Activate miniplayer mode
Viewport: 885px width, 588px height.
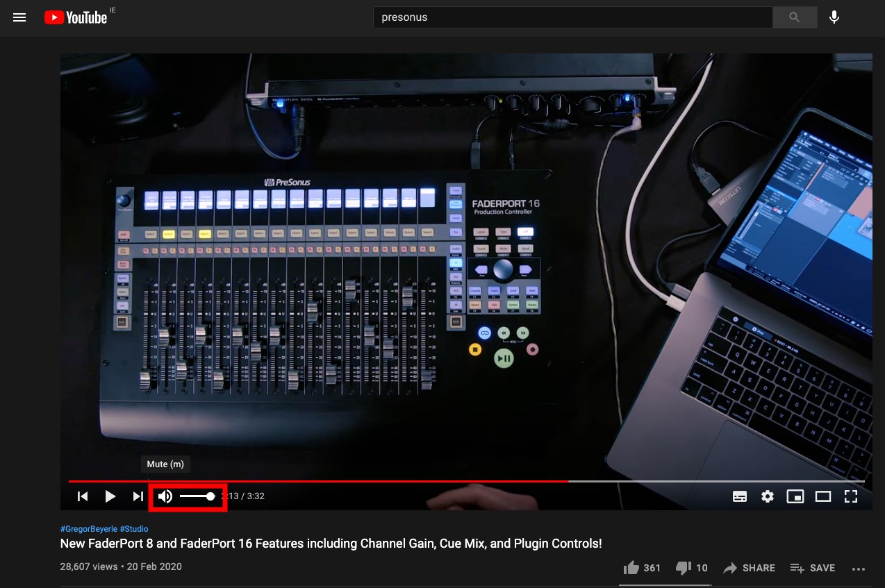(795, 496)
